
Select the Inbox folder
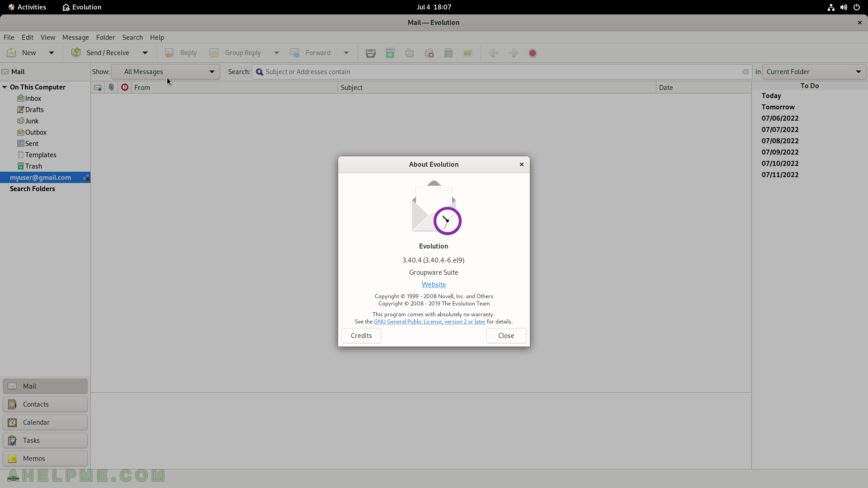click(45, 99)
